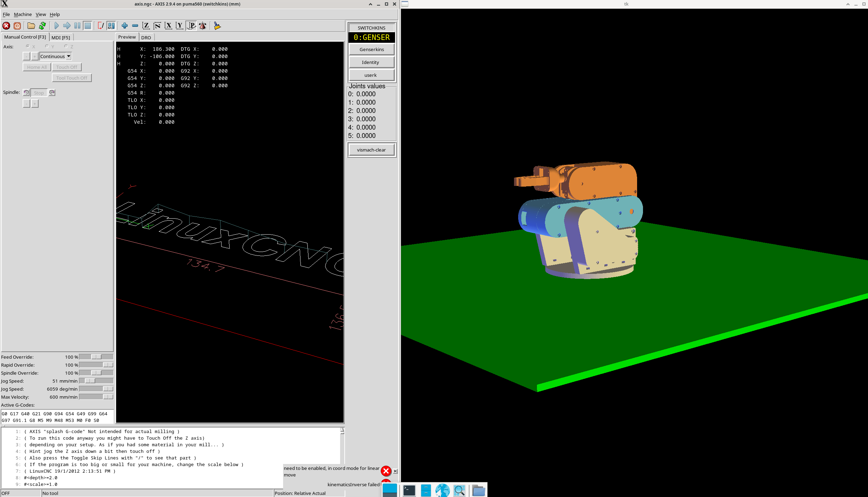Viewport: 868px width, 497px height.
Task: Select the Manual Control [F3] tab
Action: [25, 37]
